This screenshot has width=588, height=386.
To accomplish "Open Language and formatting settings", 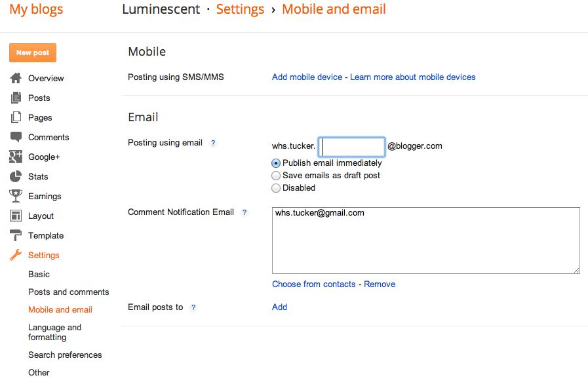I will (55, 332).
